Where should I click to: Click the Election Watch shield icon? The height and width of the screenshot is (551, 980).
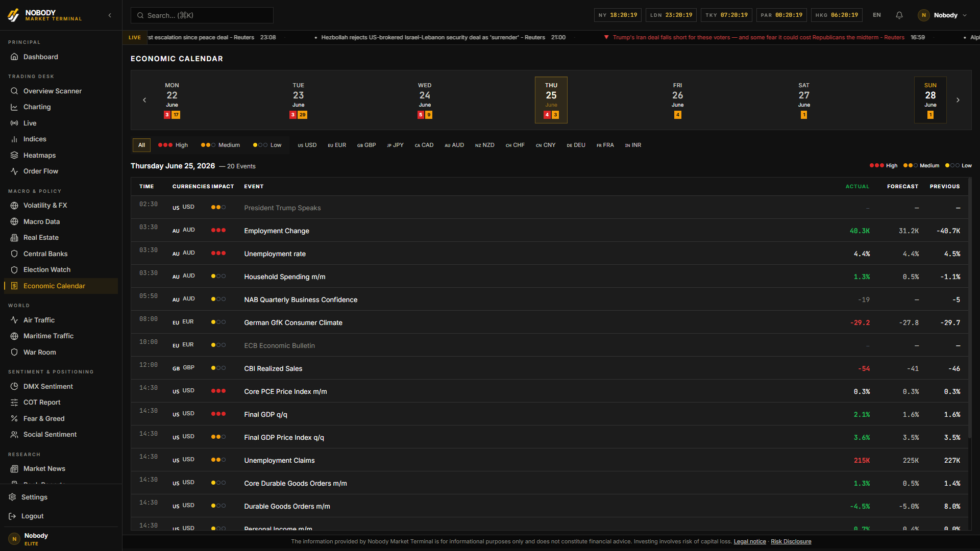point(14,270)
